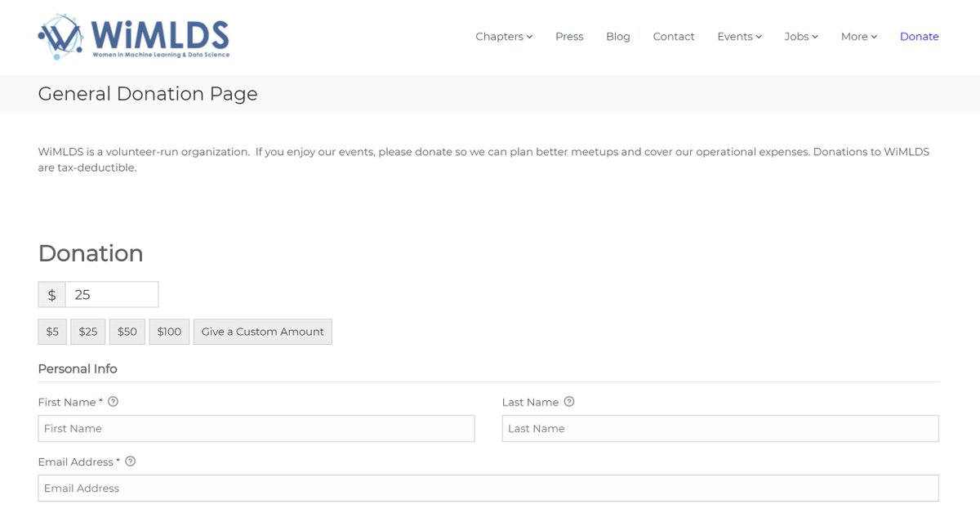This screenshot has width=980, height=513.
Task: Click the Personal Info section heading
Action: pyautogui.click(x=78, y=369)
